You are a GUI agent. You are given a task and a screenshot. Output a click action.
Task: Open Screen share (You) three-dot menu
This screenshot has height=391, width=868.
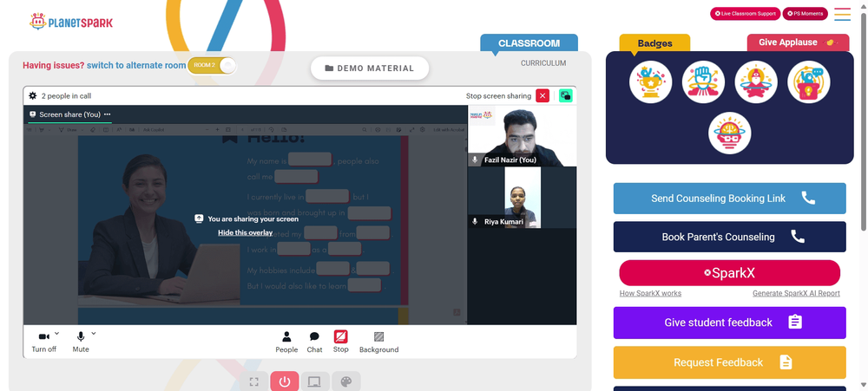[108, 114]
